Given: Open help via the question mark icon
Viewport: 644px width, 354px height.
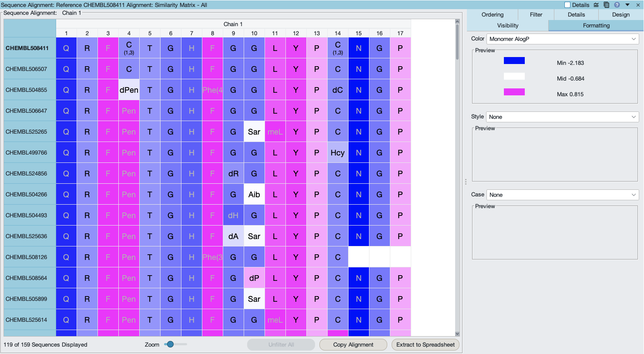Looking at the screenshot, I should 617,5.
